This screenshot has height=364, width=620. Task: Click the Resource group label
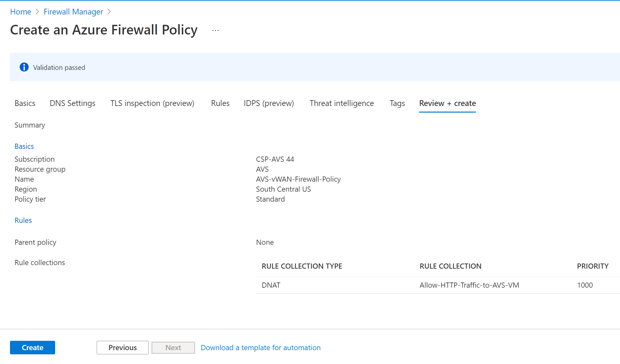[40, 169]
